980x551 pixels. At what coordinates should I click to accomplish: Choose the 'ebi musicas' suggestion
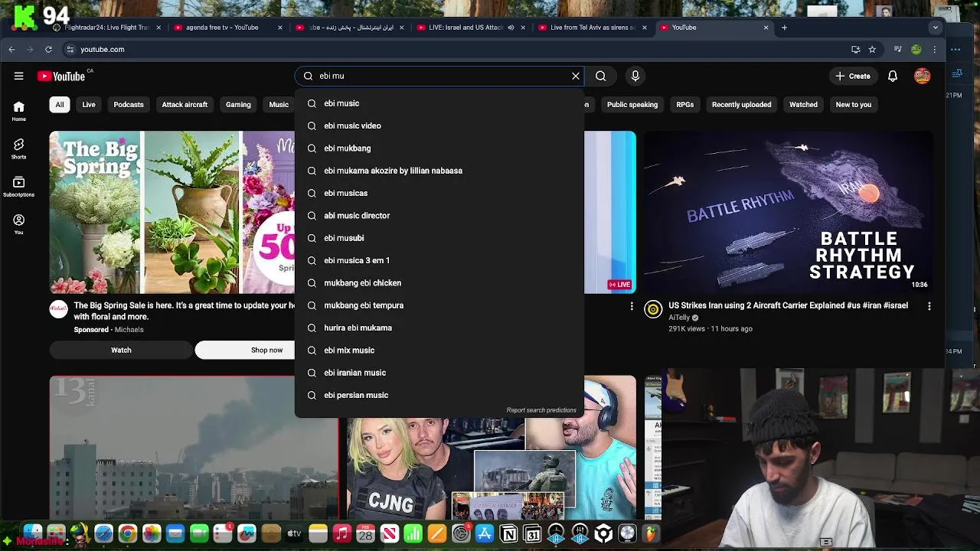tap(439, 193)
